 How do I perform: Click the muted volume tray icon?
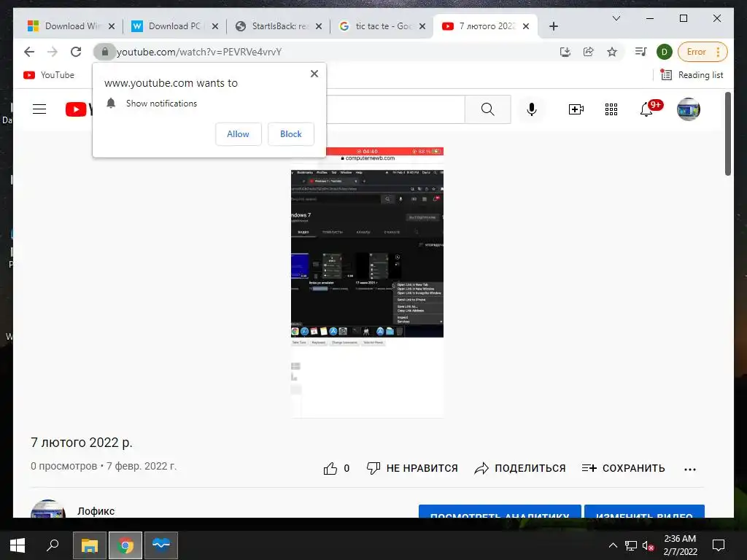tap(649, 545)
